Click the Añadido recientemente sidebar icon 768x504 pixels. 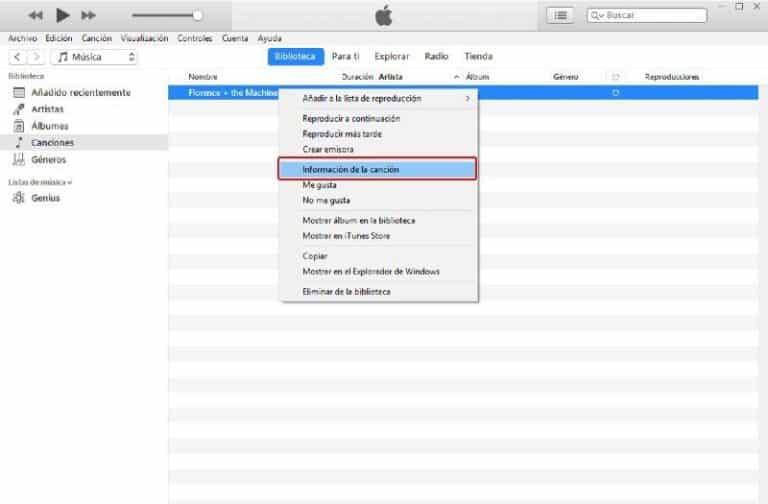point(19,93)
